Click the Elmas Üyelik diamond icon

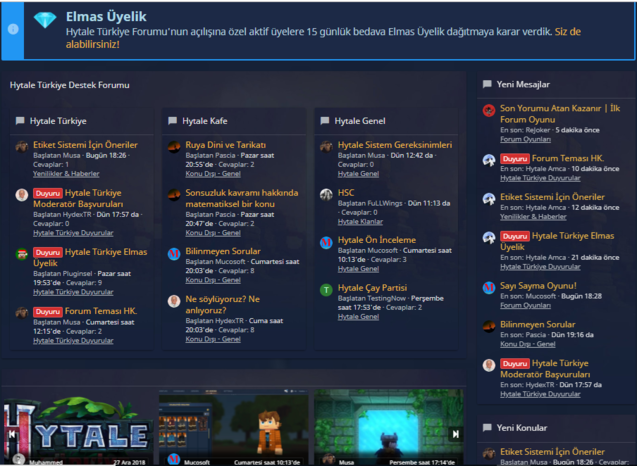45,20
